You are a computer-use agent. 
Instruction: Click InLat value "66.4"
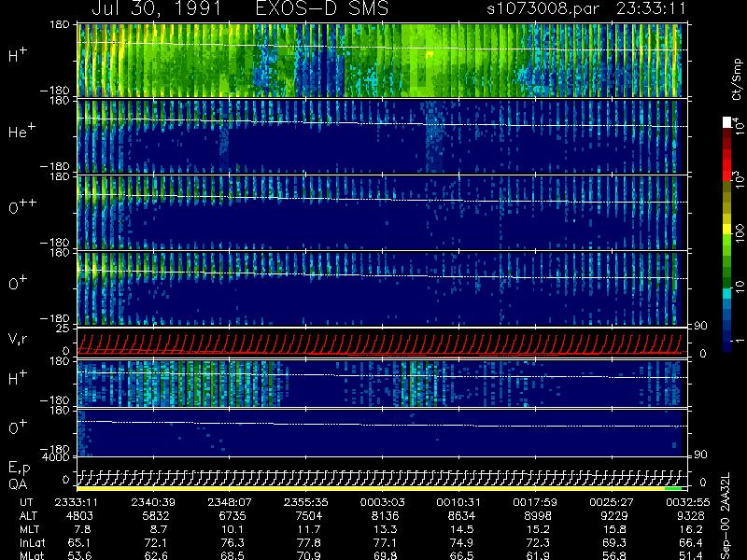[691, 543]
